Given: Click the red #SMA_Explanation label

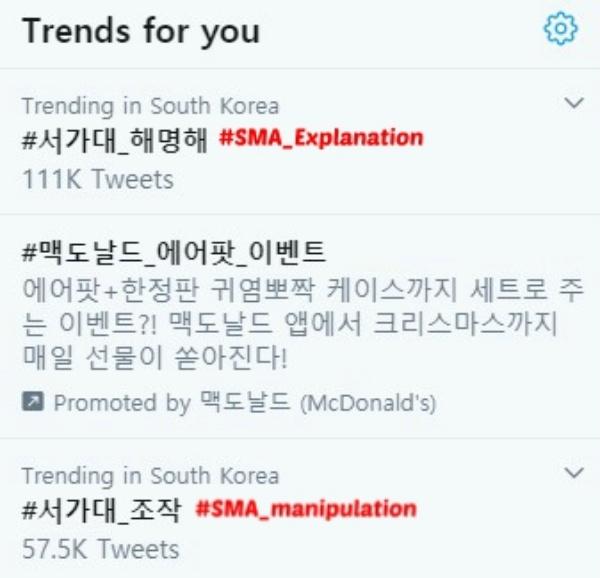Looking at the screenshot, I should click(x=320, y=138).
